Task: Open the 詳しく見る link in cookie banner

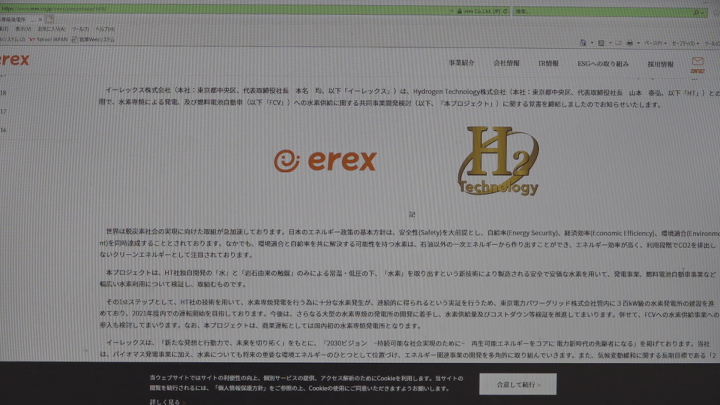Action: click(165, 402)
